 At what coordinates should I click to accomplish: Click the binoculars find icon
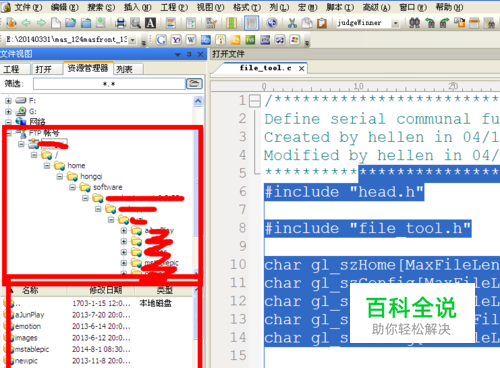414,23
